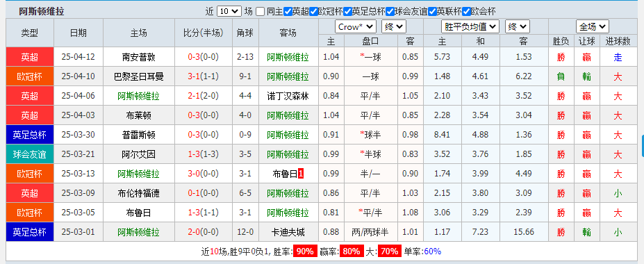
Task: Open the 终 dropdown beside 胜平负均值
Action: (x=517, y=27)
